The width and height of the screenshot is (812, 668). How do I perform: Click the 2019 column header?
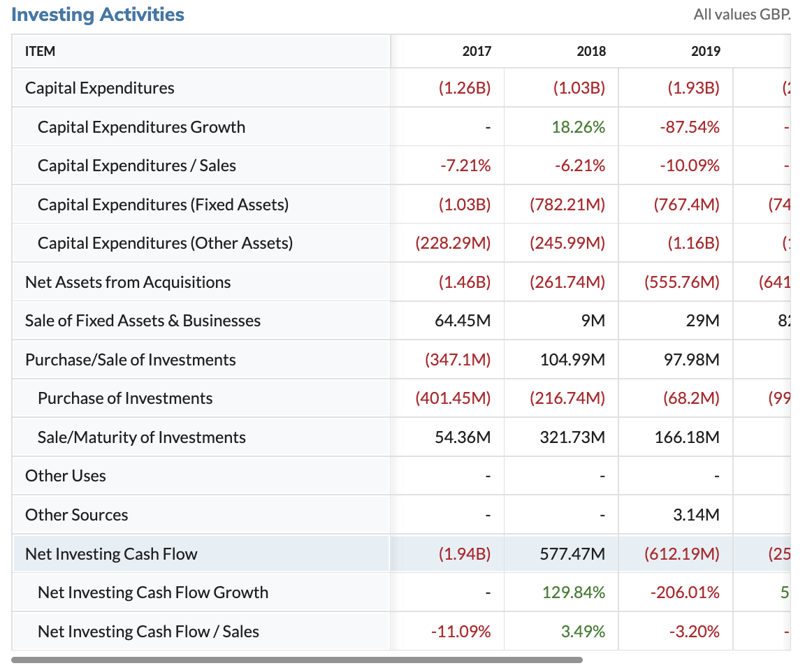[705, 51]
